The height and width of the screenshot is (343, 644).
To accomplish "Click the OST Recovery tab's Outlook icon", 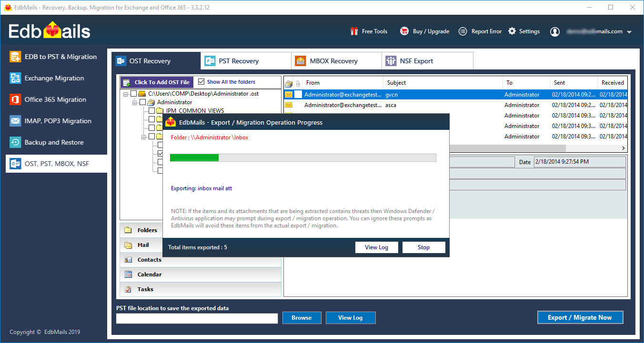I will click(x=121, y=61).
